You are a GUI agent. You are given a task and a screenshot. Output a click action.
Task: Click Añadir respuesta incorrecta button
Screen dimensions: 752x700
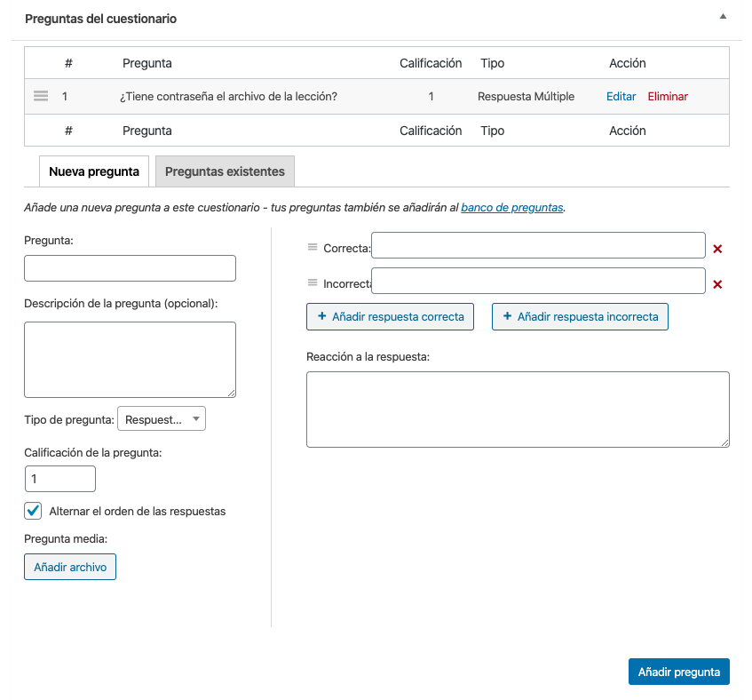pos(580,316)
